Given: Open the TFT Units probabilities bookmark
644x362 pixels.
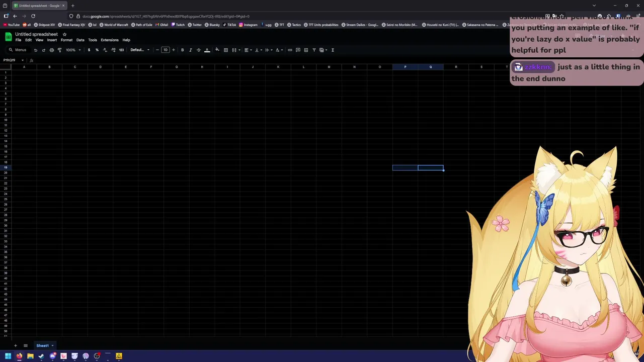Looking at the screenshot, I should 321,25.
